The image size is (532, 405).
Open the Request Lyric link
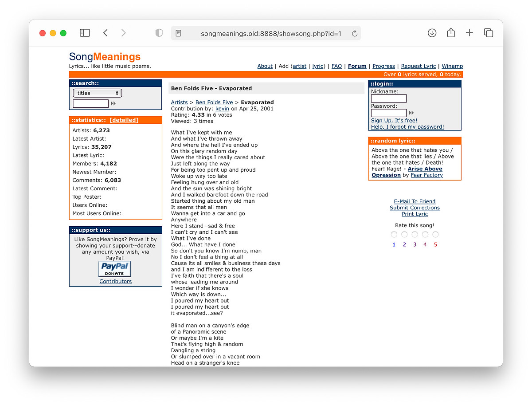tap(419, 66)
